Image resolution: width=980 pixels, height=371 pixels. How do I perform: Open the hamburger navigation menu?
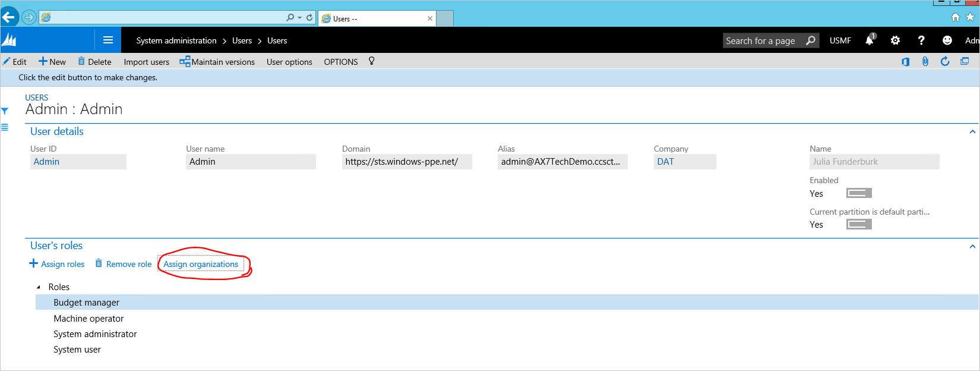pos(108,40)
